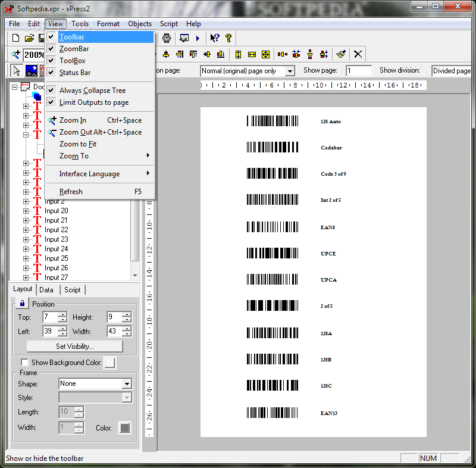Collapse the Doc root tree node

(x=14, y=87)
